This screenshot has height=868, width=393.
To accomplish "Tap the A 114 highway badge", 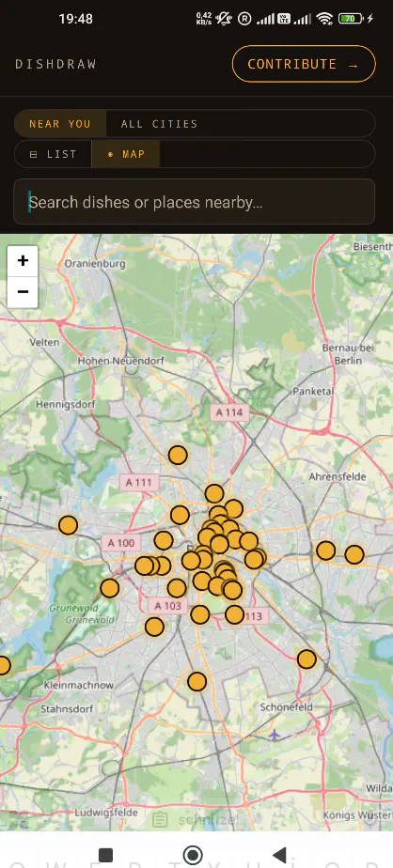I will coord(229,411).
